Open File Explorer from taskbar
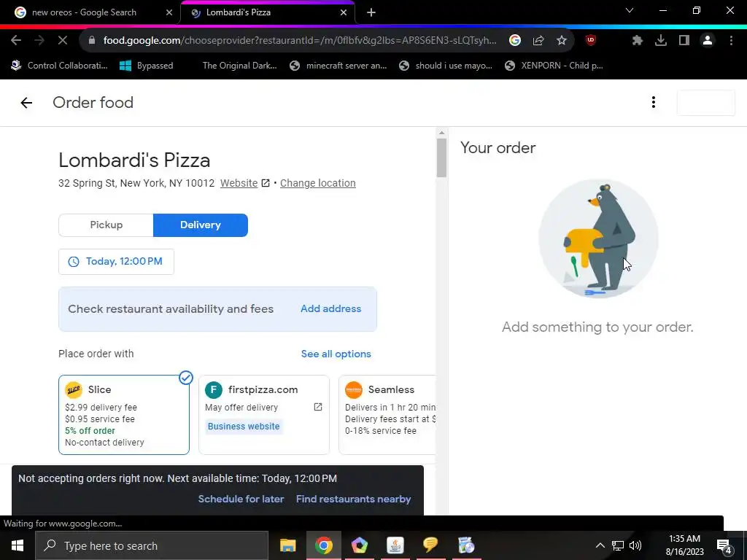 pos(287,545)
